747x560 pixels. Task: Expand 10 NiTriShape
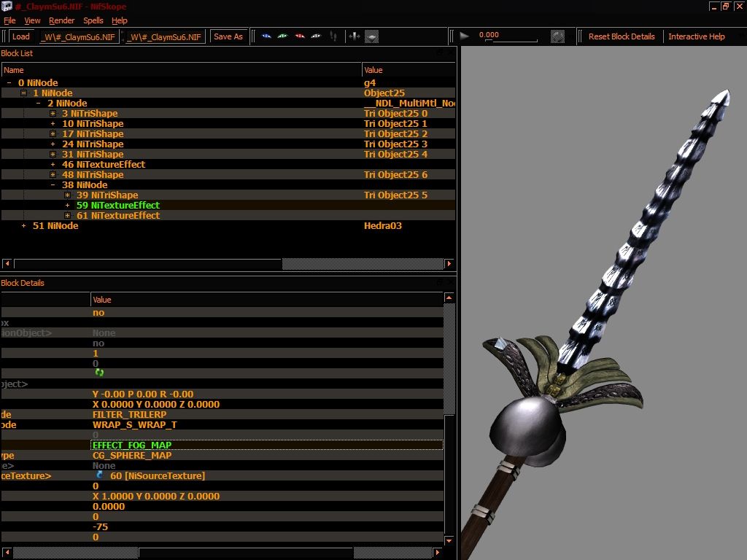(53, 124)
